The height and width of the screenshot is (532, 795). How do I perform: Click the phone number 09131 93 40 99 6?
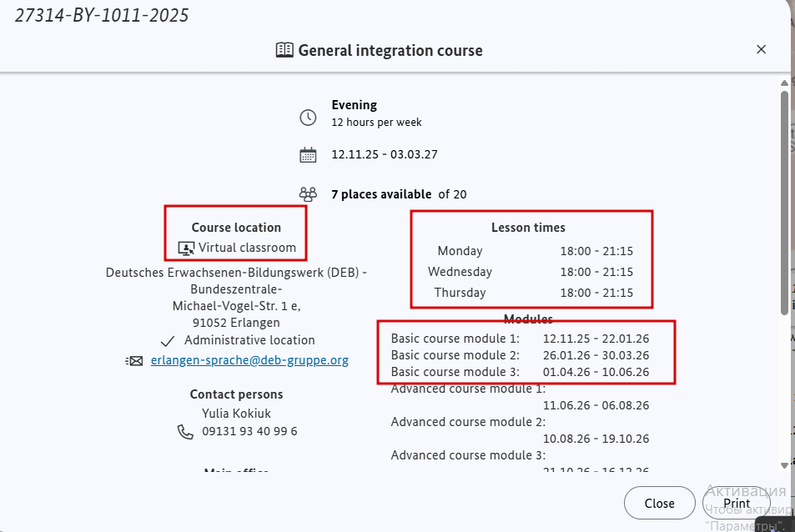249,432
